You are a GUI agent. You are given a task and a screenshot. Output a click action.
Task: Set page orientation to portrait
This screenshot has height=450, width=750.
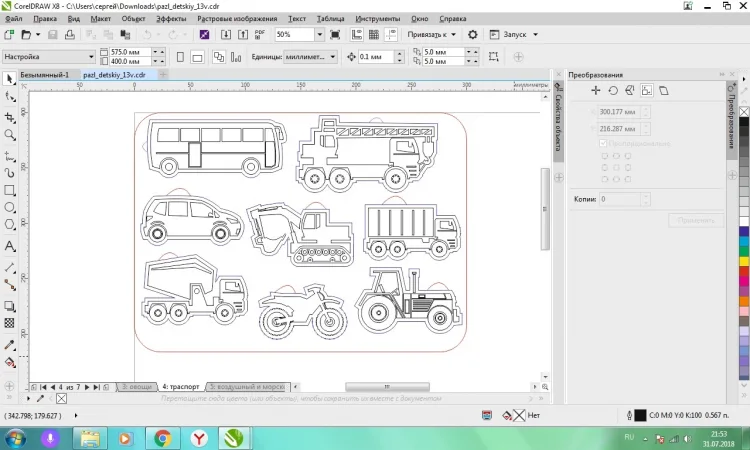click(180, 57)
